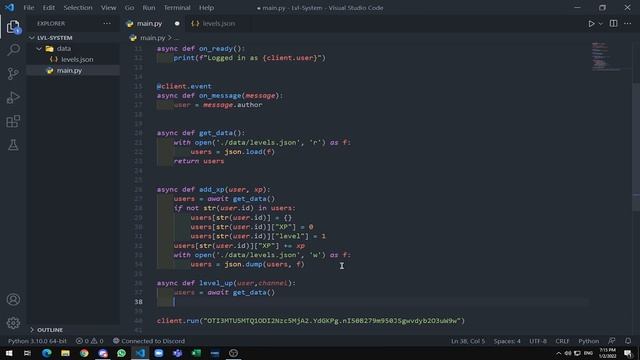Open the Go menu
The image size is (640, 360).
(129, 8)
